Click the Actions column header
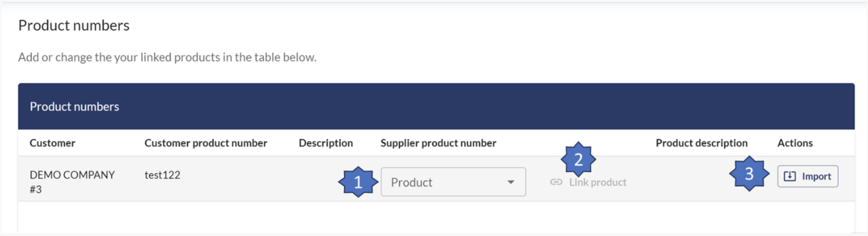The image size is (868, 236). click(x=795, y=143)
